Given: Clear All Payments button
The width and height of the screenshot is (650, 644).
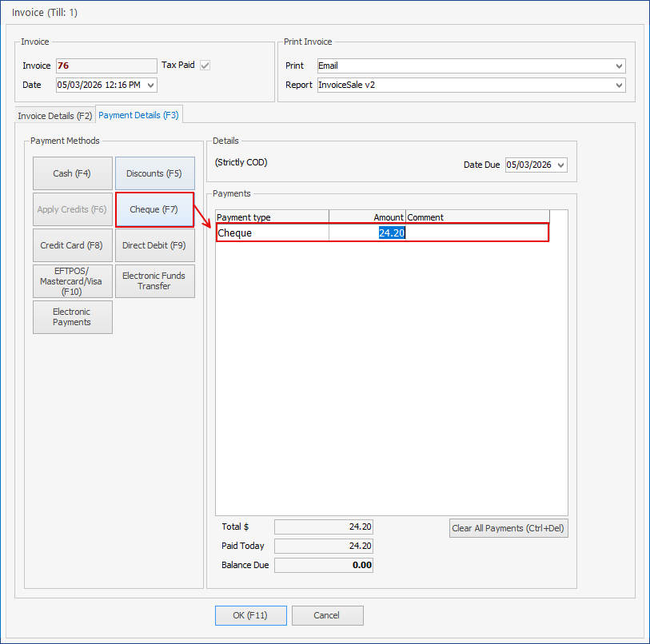Looking at the screenshot, I should [x=508, y=528].
